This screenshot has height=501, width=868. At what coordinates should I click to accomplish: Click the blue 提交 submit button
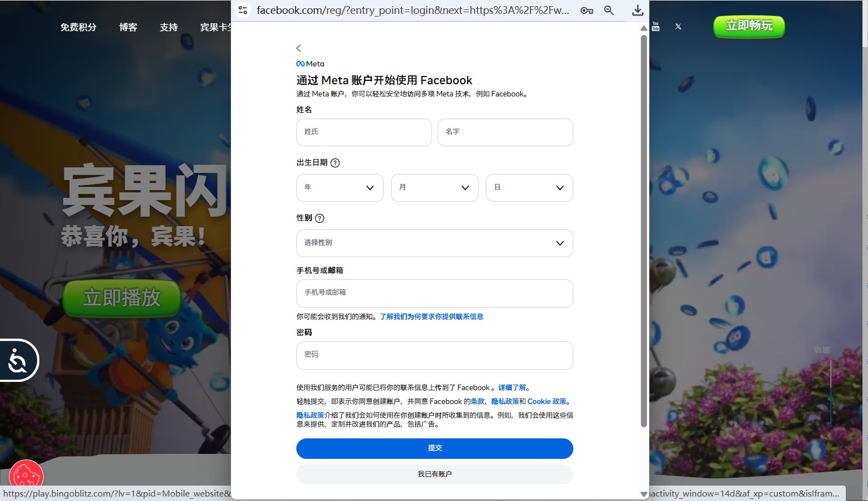435,448
